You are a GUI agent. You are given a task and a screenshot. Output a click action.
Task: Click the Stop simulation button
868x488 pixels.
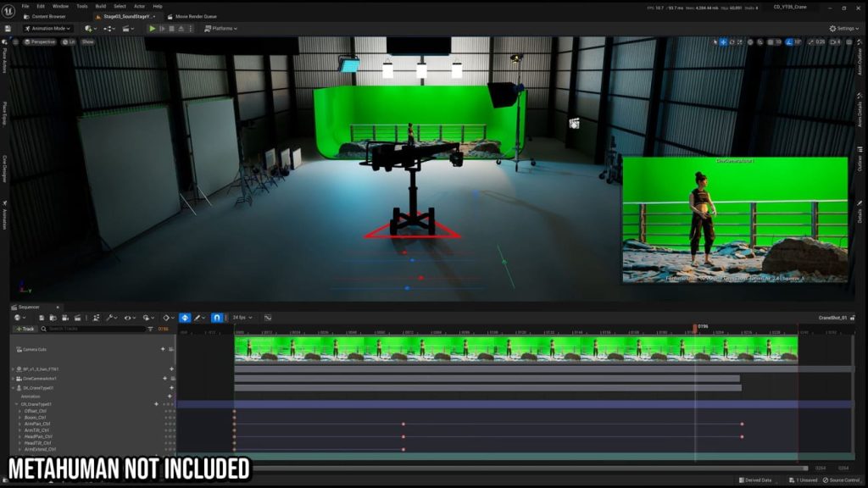click(x=172, y=28)
